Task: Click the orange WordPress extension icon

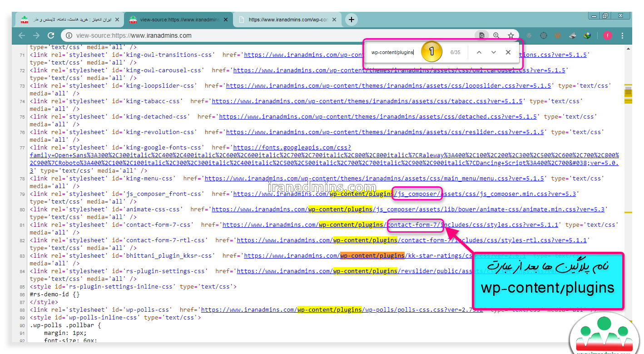Action: tap(558, 35)
